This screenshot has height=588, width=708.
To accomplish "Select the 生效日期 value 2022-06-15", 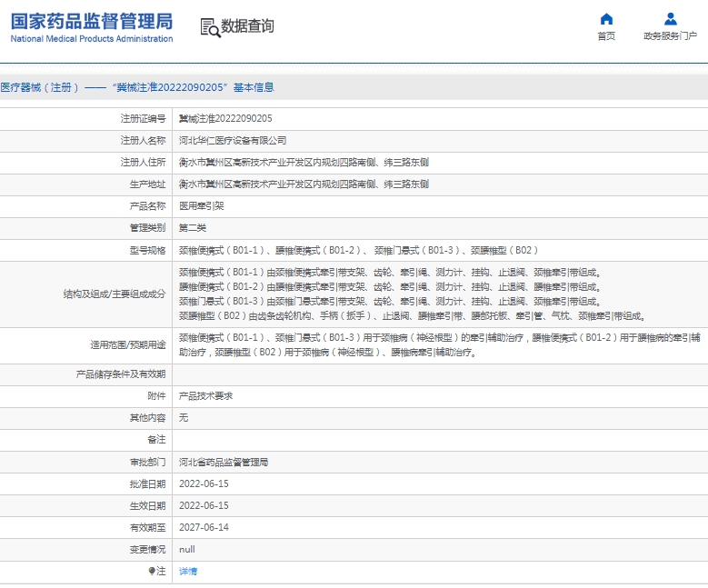I will pyautogui.click(x=204, y=505).
